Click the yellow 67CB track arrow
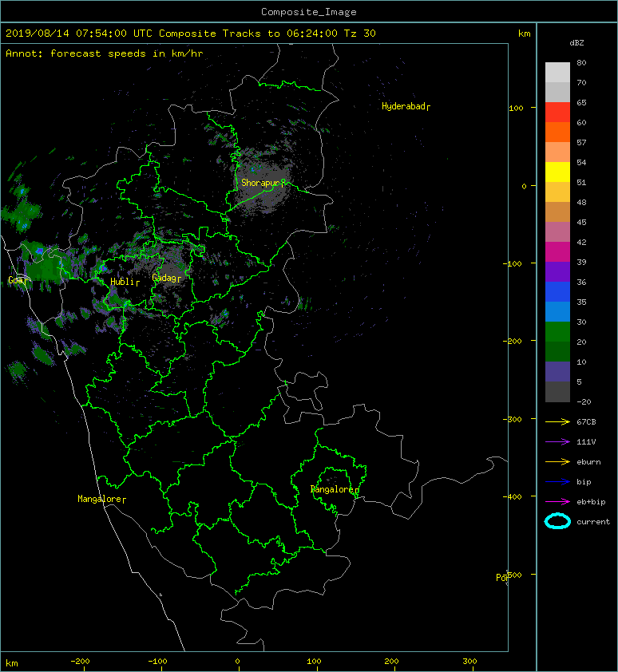This screenshot has height=672, width=618. coord(557,422)
